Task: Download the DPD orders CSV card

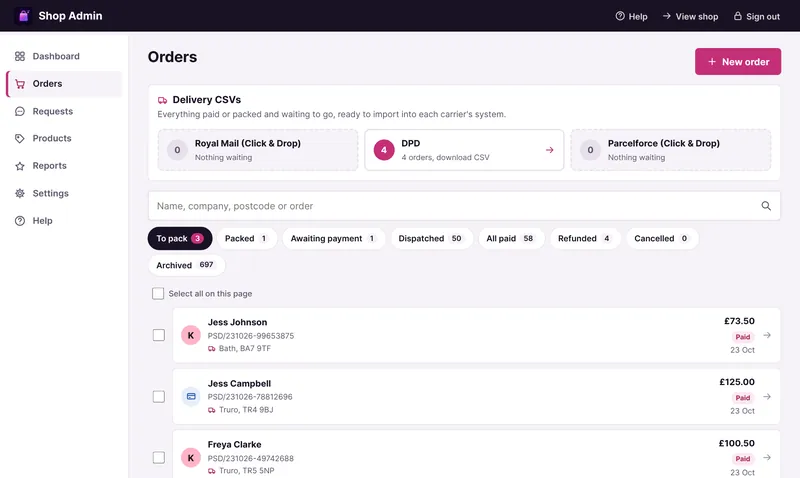Action: 464,150
